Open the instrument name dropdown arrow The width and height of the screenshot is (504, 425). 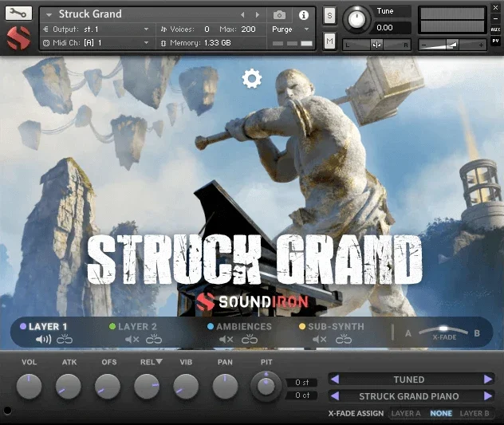(49, 15)
